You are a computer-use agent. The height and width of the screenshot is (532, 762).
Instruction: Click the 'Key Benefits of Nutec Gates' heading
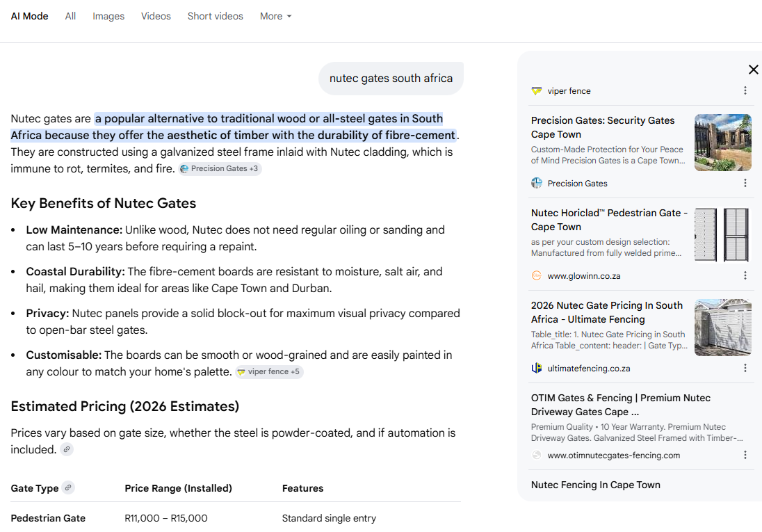104,203
